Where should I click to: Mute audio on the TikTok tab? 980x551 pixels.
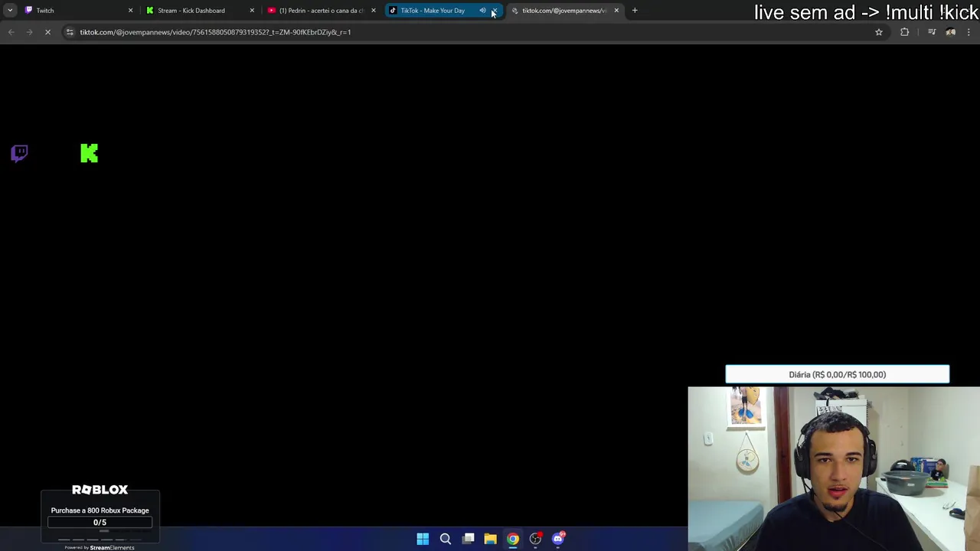482,11
